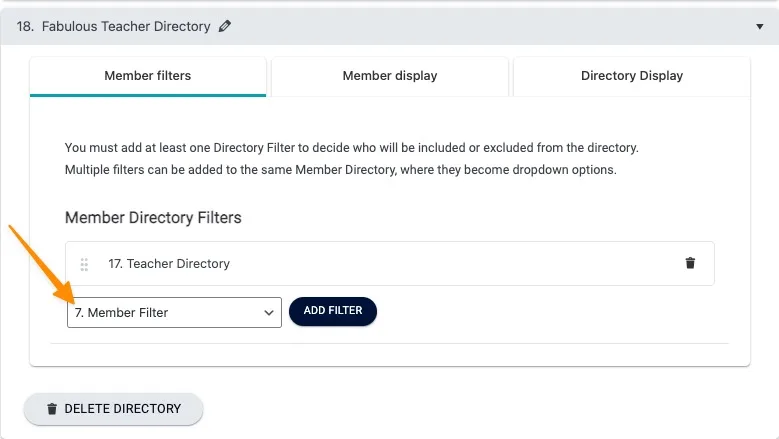The height and width of the screenshot is (439, 779).
Task: Click trash icon inside Delete Directory button
Action: coord(52,409)
